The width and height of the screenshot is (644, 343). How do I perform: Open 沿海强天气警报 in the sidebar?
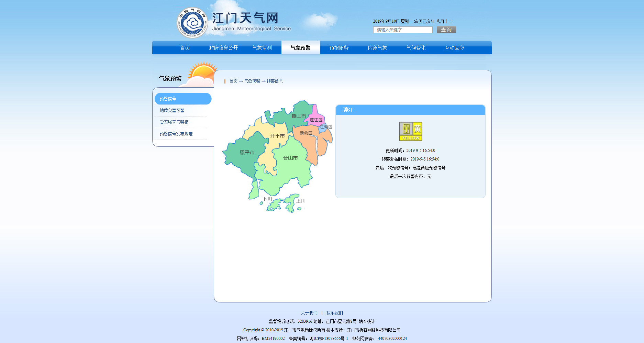point(174,122)
